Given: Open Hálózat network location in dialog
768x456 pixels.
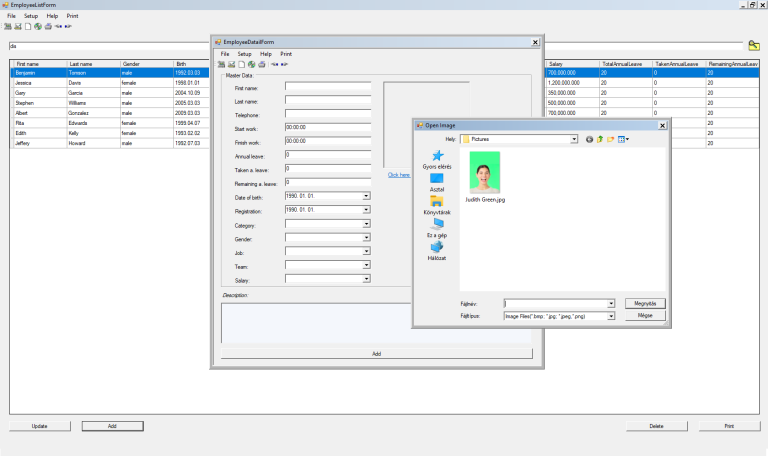Looking at the screenshot, I should pyautogui.click(x=437, y=250).
